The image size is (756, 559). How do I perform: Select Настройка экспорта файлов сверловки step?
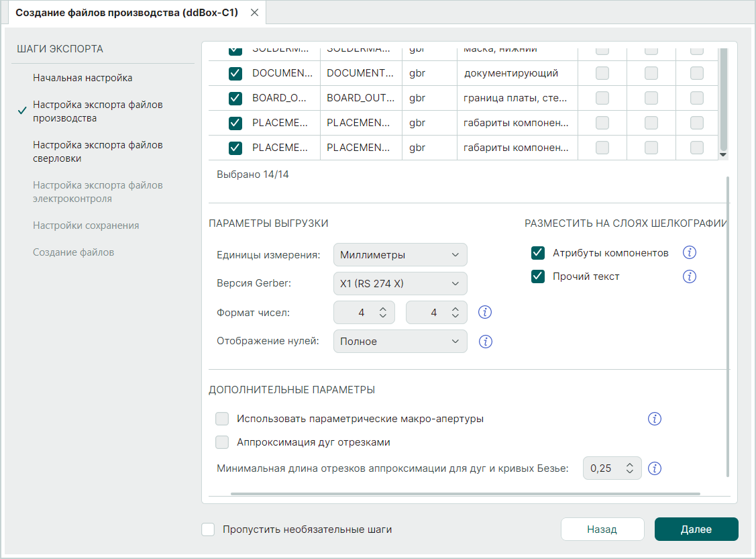[x=98, y=152]
